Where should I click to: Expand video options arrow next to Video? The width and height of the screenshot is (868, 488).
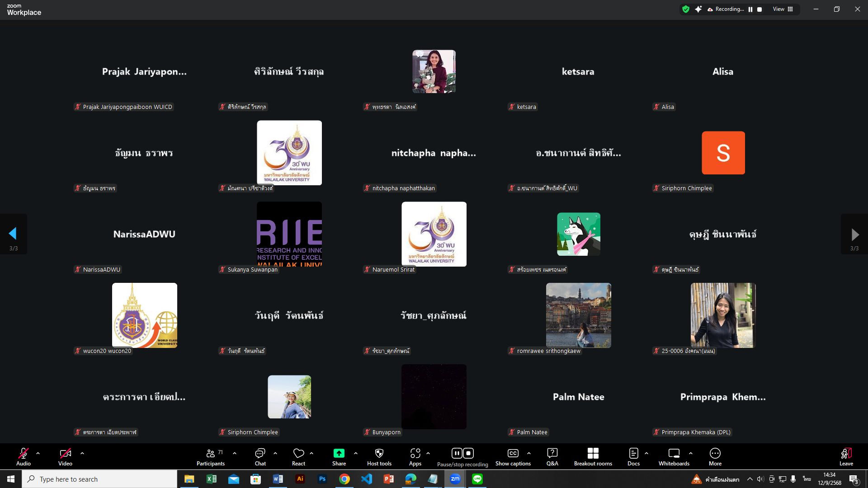82,453
